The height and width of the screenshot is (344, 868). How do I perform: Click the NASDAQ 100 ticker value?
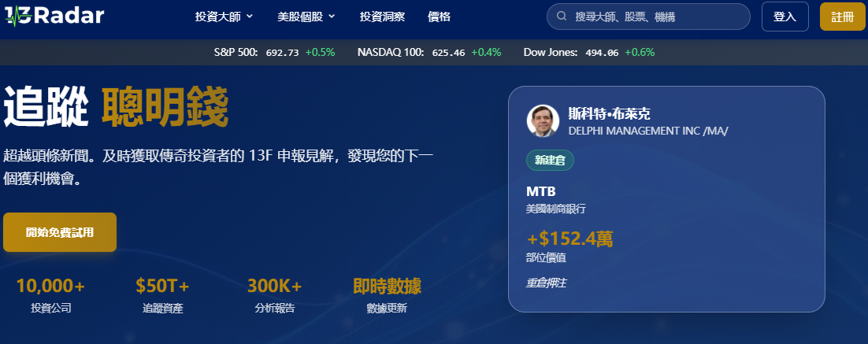click(448, 53)
